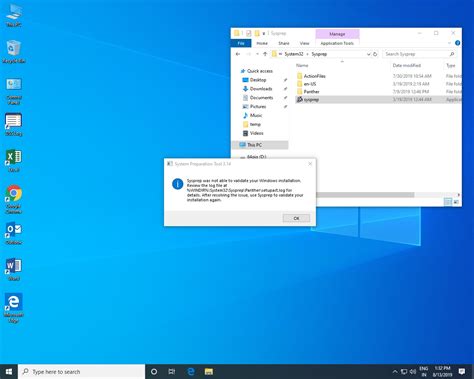
Task: Sort by Type column header
Action: coord(451,65)
